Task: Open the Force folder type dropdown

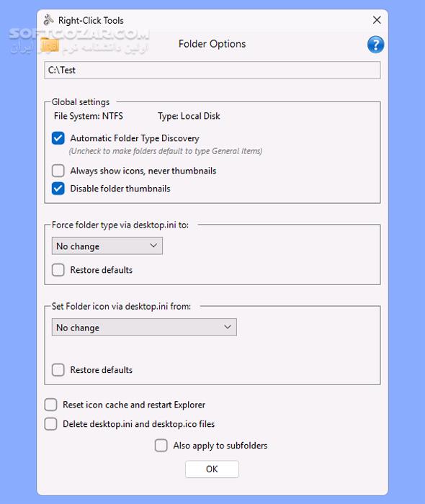Action: click(x=107, y=246)
